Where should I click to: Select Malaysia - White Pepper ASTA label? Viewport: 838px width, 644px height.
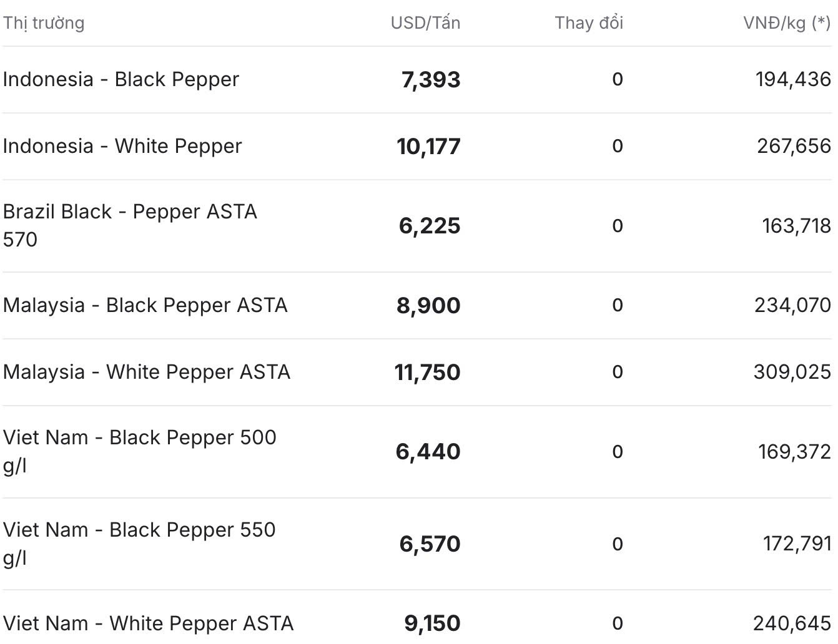click(x=147, y=372)
